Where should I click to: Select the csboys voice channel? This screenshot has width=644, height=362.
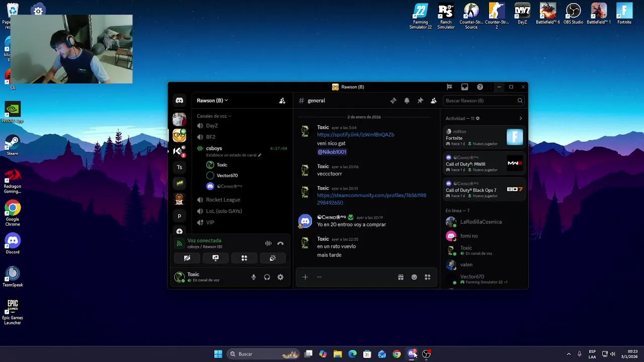point(214,148)
